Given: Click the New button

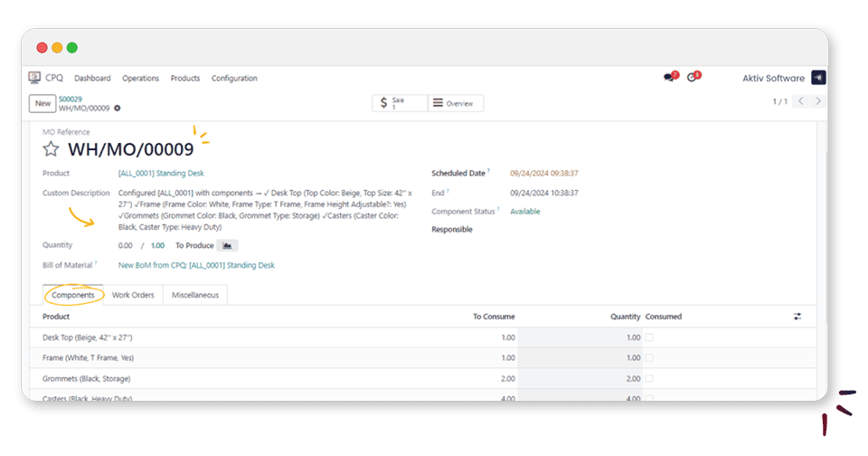Looking at the screenshot, I should 42,103.
